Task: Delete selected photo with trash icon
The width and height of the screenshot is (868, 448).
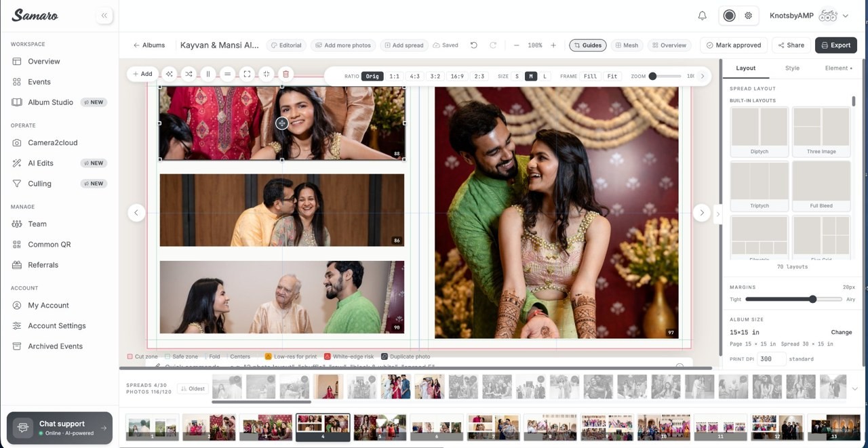Action: click(x=286, y=74)
